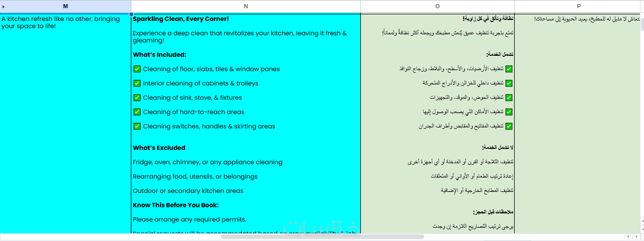
Task: Click Arabic text 'تنظيف المطابخ الخارجية أو الإضافية'
Action: coord(477,190)
